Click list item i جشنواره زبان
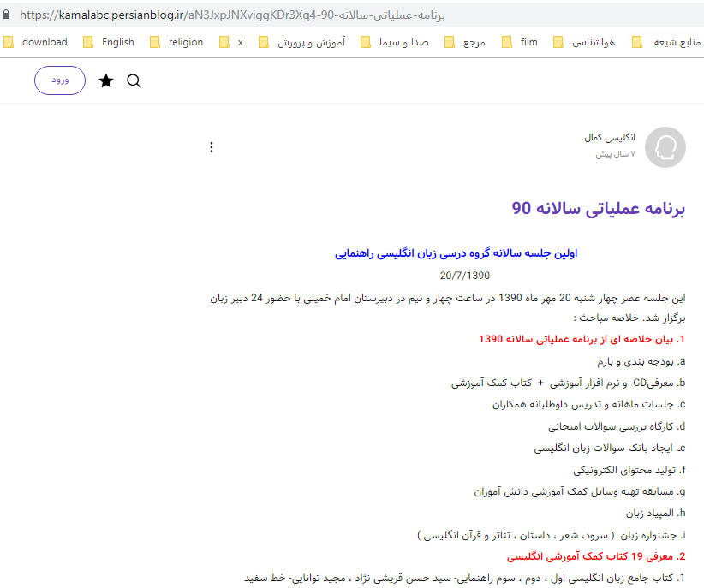The image size is (704, 588). tap(552, 535)
